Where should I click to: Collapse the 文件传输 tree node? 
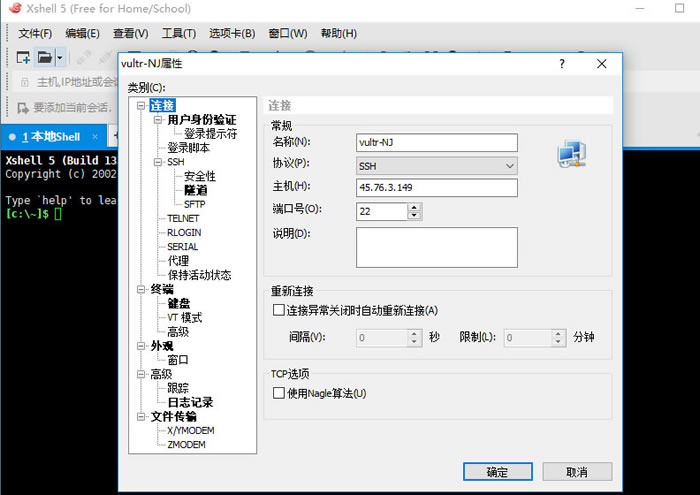(x=141, y=416)
